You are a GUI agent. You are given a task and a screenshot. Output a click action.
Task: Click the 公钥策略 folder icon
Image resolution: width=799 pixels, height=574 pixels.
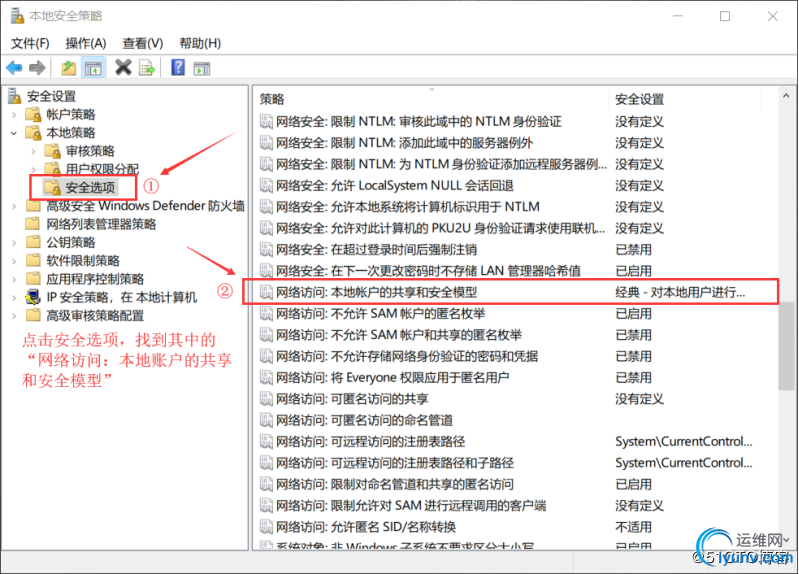click(33, 242)
